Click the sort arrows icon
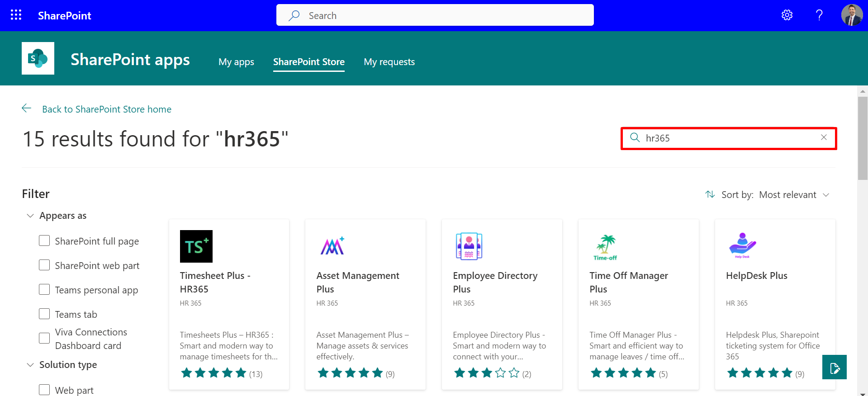The width and height of the screenshot is (868, 396). [710, 194]
